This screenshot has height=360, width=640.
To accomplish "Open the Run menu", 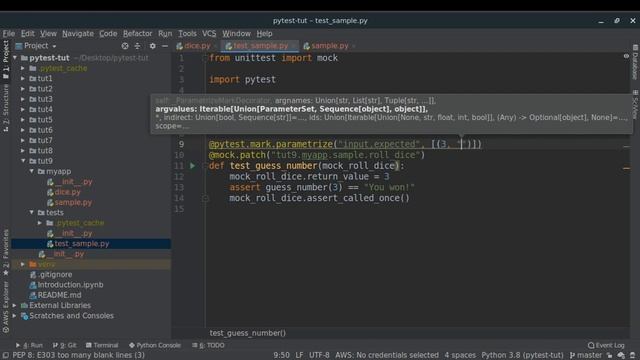I will (165, 33).
